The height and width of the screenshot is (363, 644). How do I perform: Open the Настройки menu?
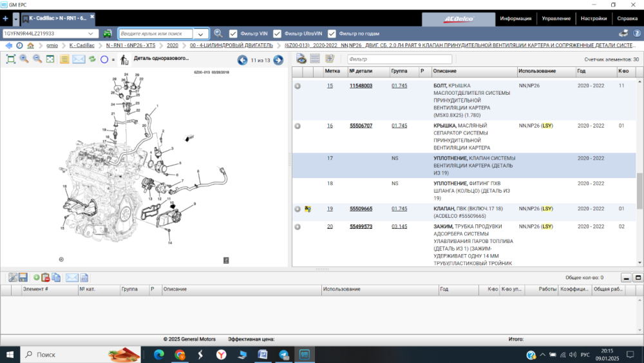pyautogui.click(x=593, y=19)
